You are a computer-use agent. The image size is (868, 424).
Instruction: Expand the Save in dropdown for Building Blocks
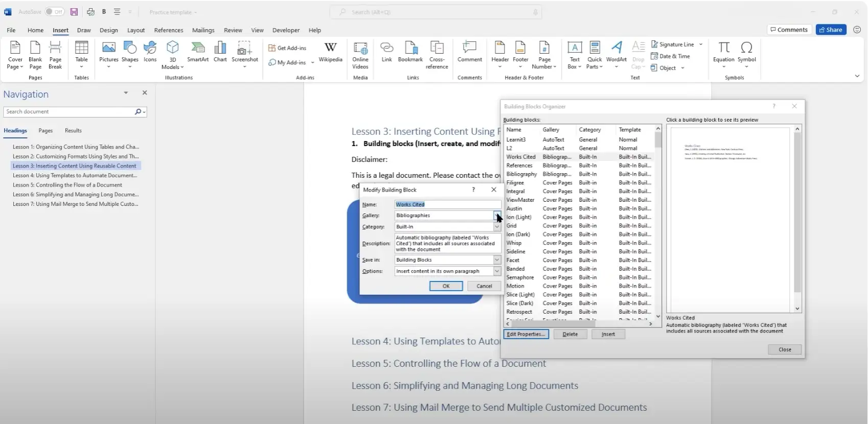tap(497, 260)
